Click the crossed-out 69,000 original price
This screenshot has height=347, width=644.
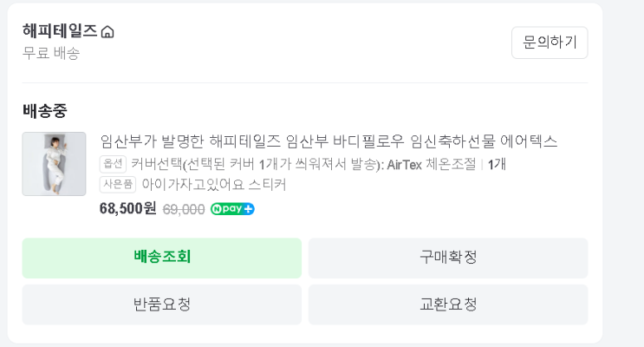(x=184, y=209)
